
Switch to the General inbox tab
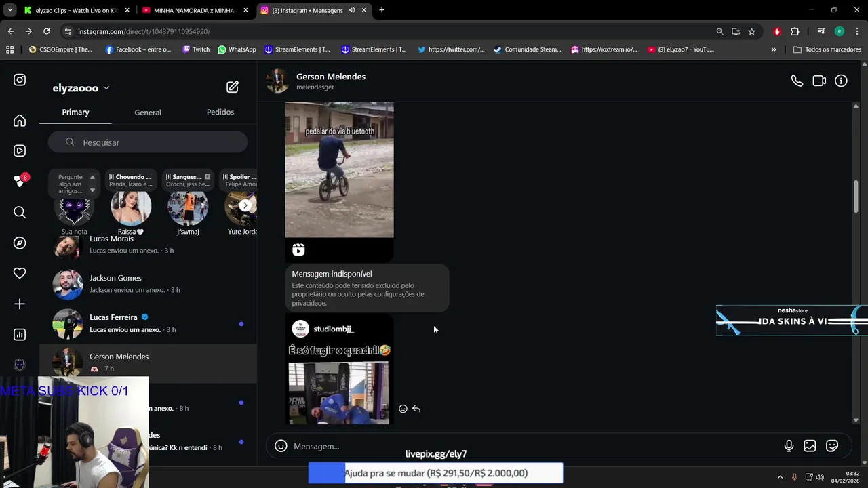click(148, 113)
